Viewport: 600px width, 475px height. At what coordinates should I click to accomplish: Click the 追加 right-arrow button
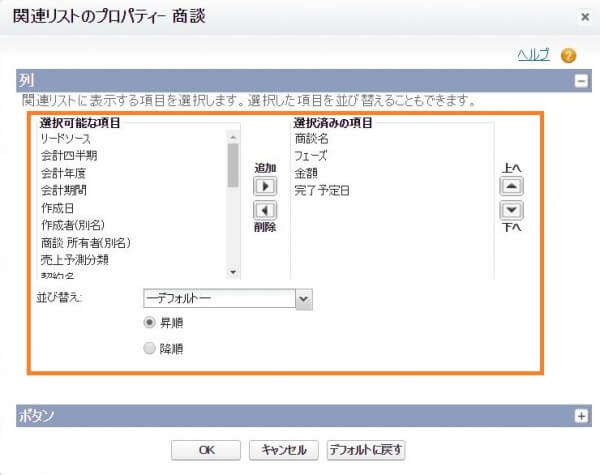[x=265, y=187]
